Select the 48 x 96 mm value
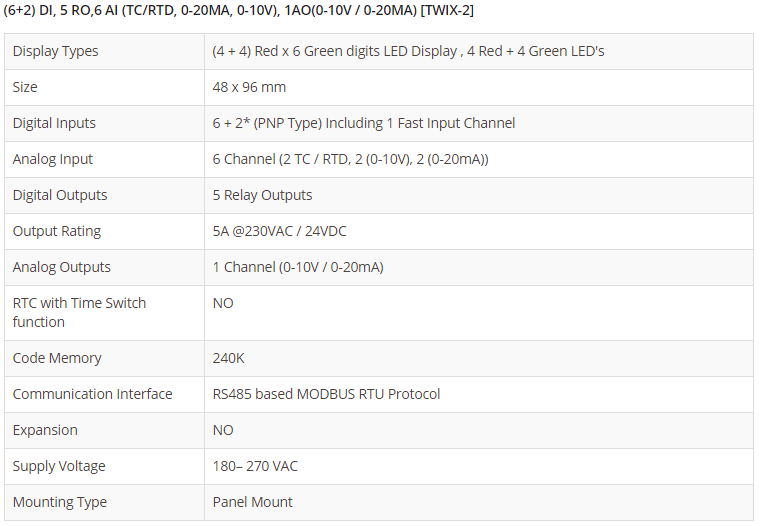 (249, 87)
